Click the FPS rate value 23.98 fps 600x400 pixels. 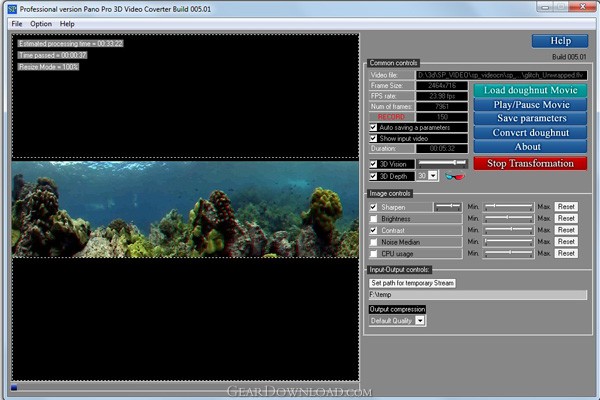point(442,96)
